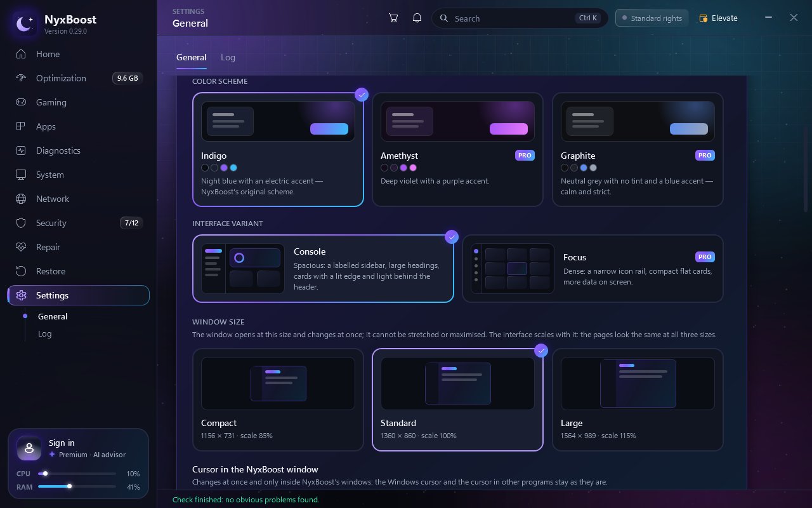Viewport: 812px width, 508px height.
Task: Click the search magnifier icon
Action: (444, 18)
